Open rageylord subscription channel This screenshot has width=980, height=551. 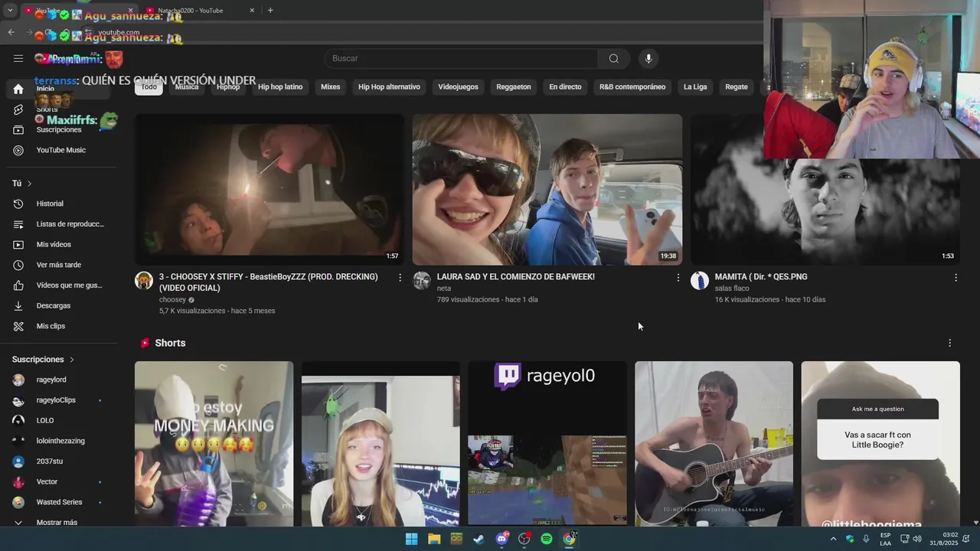click(x=58, y=380)
